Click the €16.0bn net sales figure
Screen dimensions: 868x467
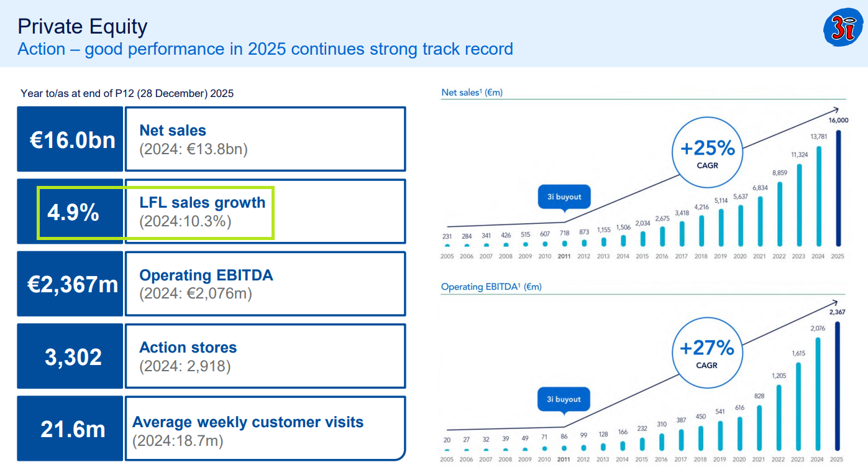(x=73, y=139)
